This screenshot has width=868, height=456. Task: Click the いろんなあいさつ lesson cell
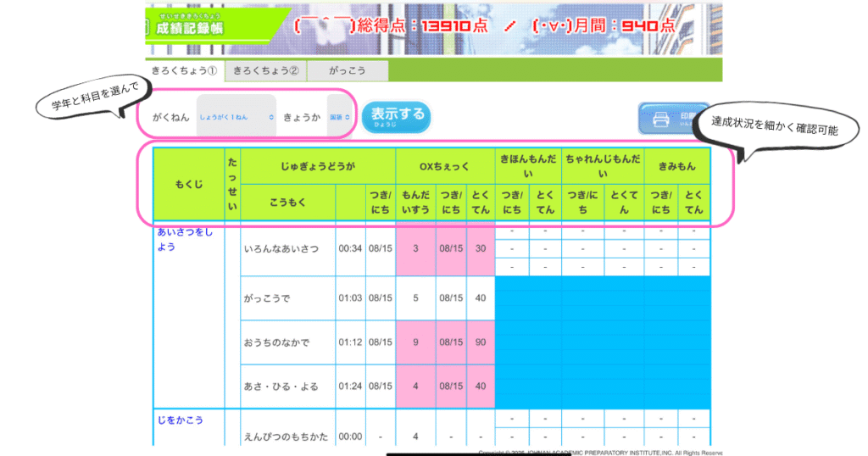click(287, 248)
